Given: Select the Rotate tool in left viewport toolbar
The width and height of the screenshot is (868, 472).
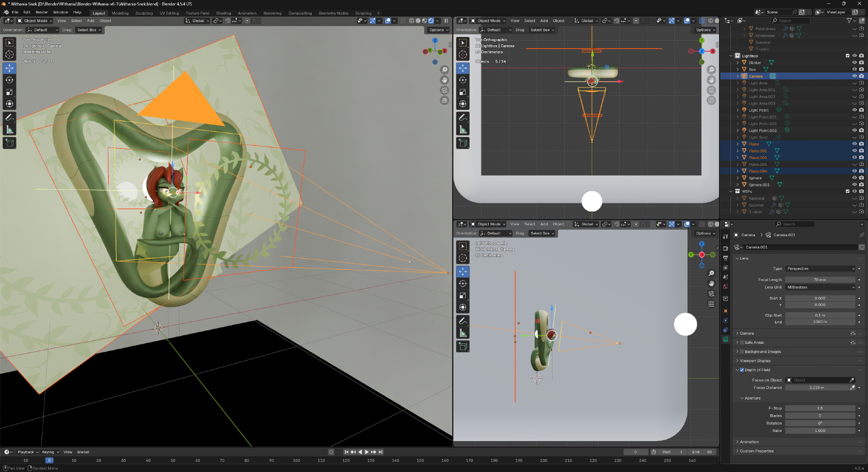Looking at the screenshot, I should (x=9, y=80).
